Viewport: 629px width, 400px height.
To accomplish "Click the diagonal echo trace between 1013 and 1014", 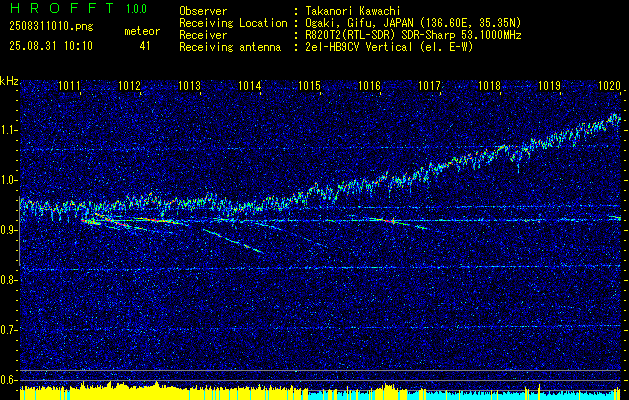I will click(233, 241).
